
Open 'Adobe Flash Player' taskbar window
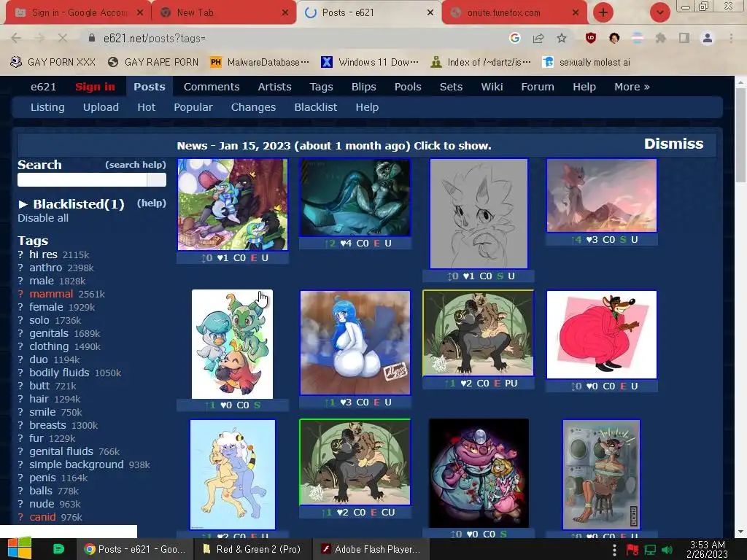[371, 549]
